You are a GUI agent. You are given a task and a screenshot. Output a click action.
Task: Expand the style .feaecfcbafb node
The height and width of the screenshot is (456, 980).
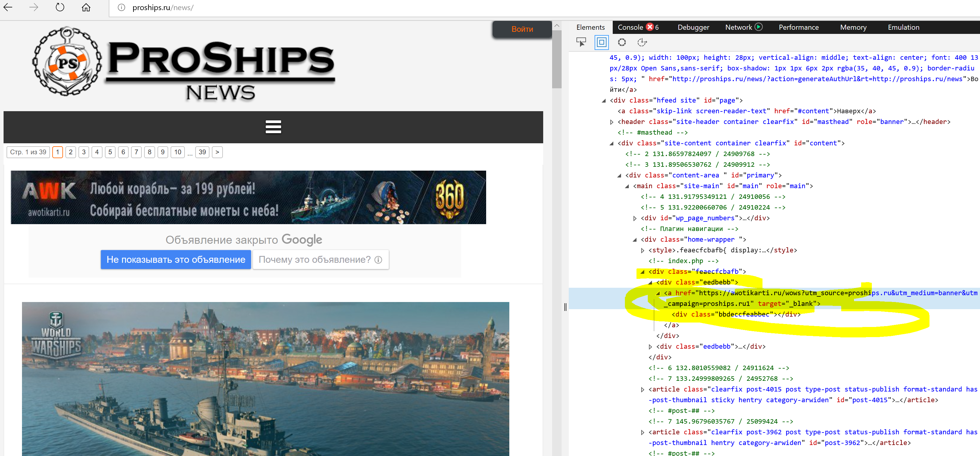coord(642,251)
